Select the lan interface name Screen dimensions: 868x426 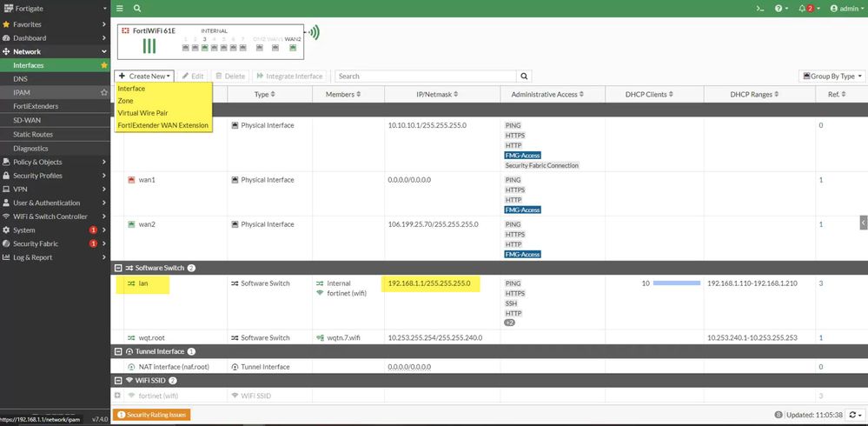(x=143, y=283)
